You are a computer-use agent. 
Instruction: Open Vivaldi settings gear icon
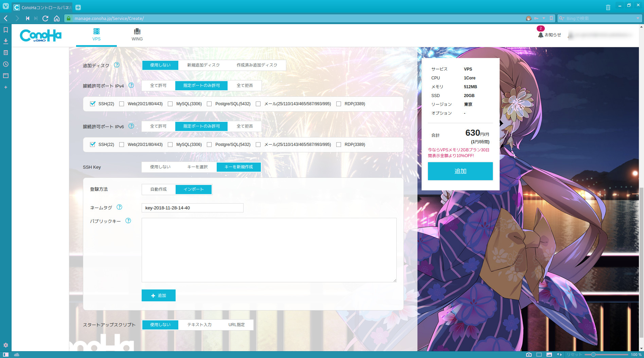[x=6, y=345]
